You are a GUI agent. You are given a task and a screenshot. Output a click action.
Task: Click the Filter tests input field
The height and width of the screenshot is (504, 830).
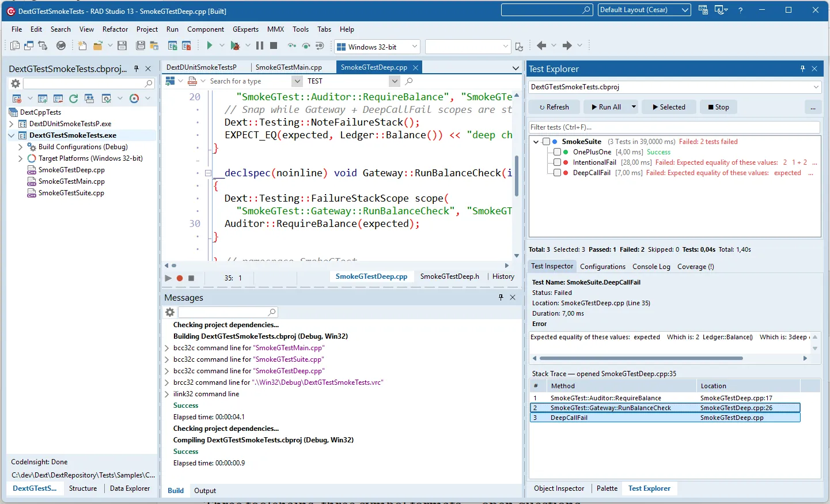click(x=674, y=127)
